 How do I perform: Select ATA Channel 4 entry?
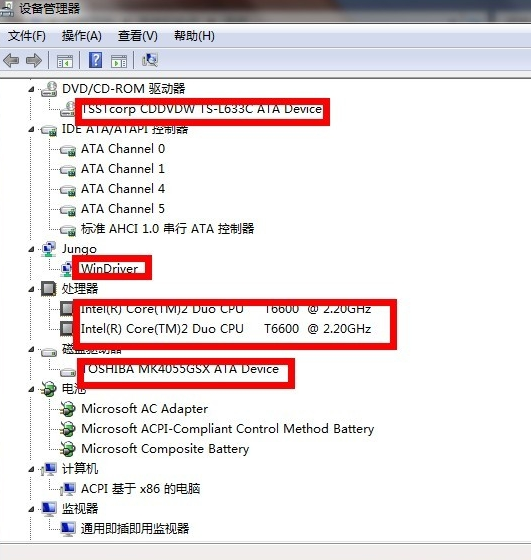pyautogui.click(x=123, y=189)
